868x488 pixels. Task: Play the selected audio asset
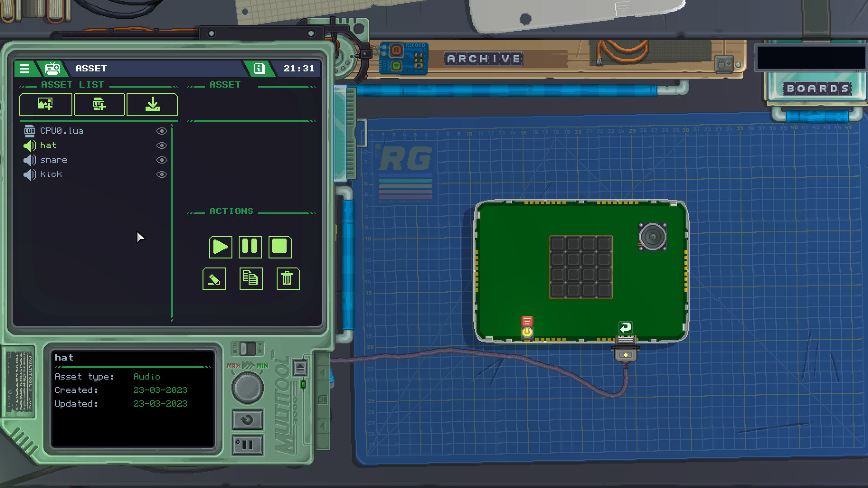pos(220,247)
